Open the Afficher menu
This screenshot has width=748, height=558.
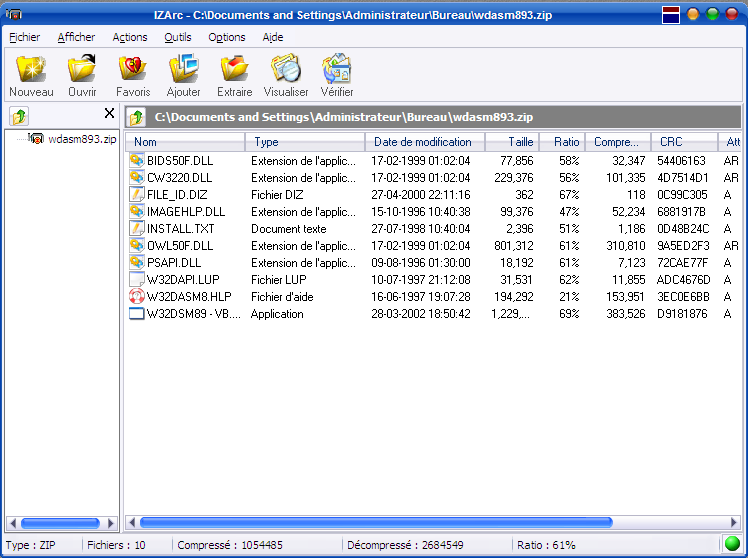point(76,37)
